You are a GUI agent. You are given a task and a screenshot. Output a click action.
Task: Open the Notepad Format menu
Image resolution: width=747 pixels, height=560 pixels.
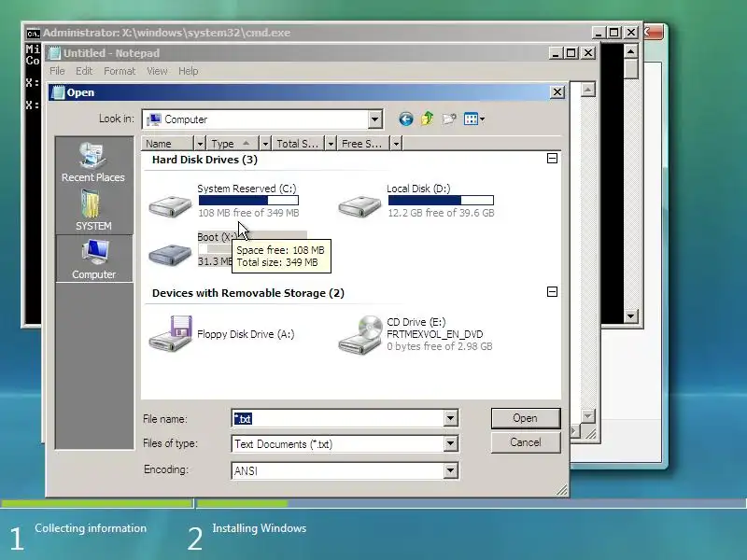(x=120, y=71)
